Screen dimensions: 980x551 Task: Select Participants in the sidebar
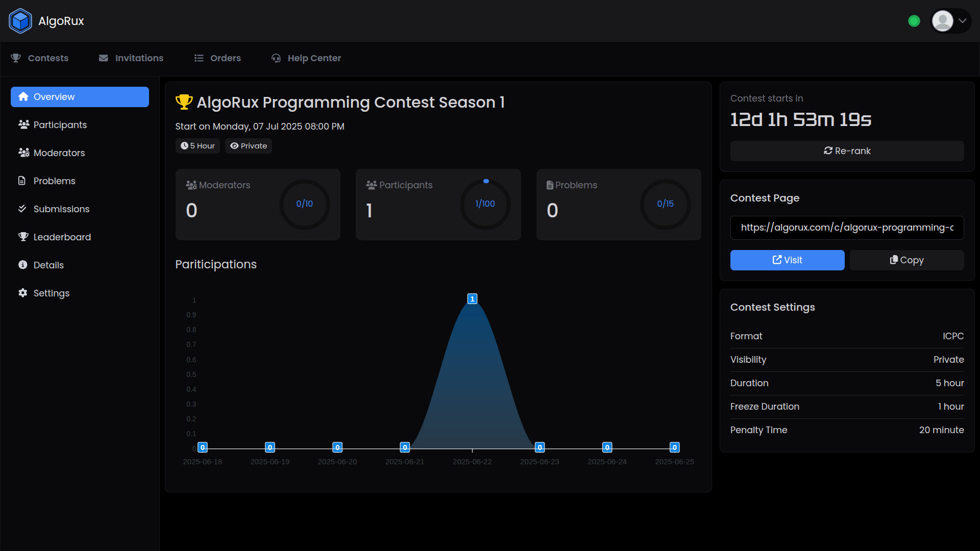60,125
